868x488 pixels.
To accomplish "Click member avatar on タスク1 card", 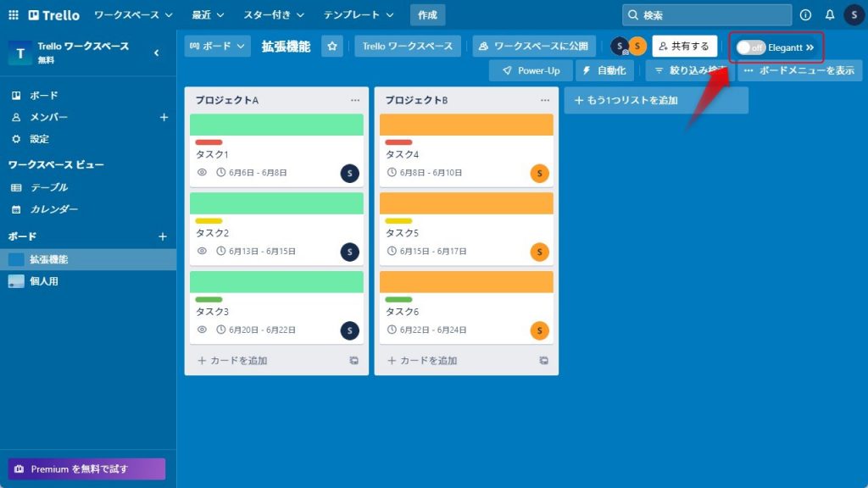I will (x=350, y=173).
